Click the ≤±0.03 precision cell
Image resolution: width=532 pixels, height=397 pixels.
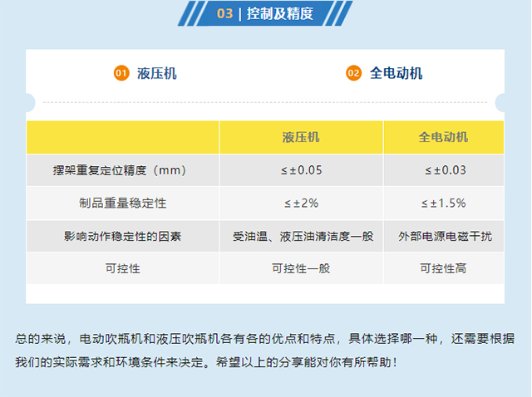pyautogui.click(x=443, y=170)
